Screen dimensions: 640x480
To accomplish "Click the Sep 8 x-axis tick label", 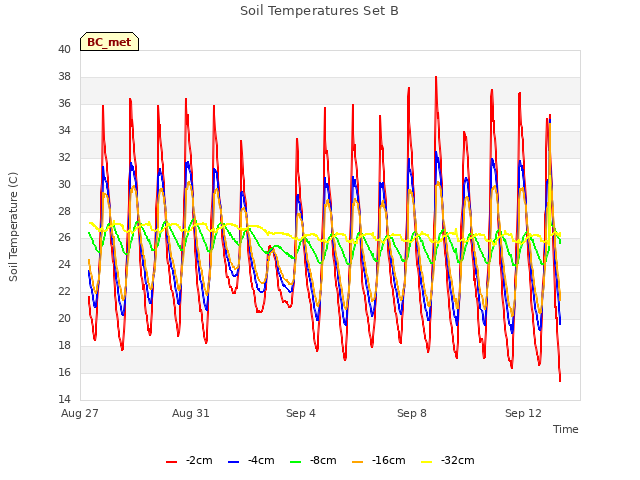I will click(x=412, y=413).
